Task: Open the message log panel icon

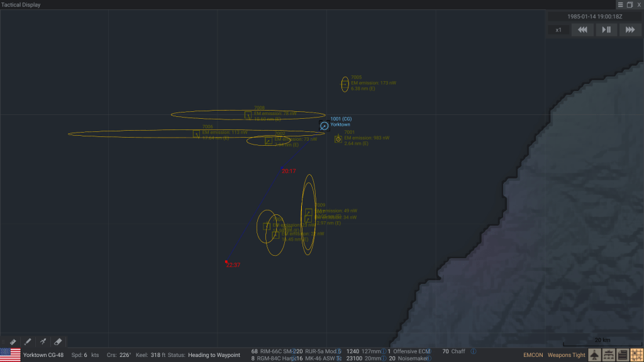Action: click(623, 355)
